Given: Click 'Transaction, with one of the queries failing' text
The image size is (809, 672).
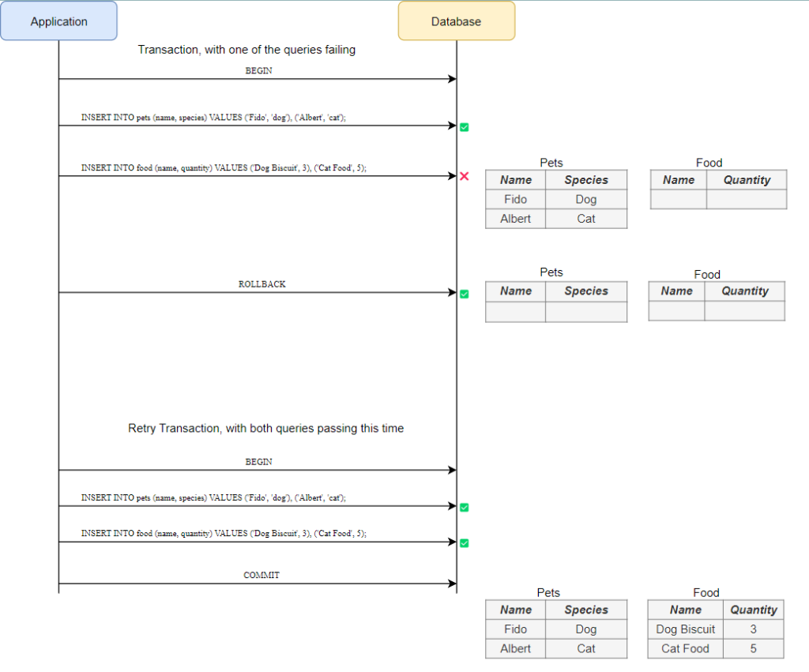Looking at the screenshot, I should point(246,50).
